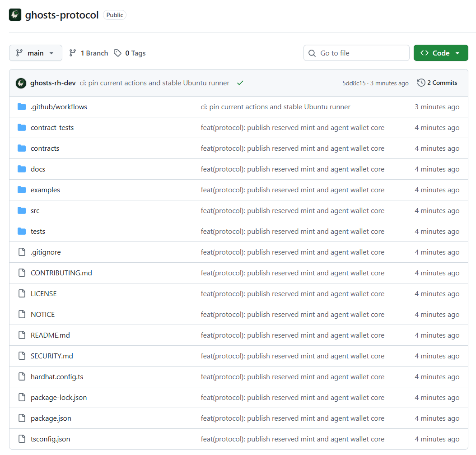
Task: Open the README.md file
Action: pos(51,335)
